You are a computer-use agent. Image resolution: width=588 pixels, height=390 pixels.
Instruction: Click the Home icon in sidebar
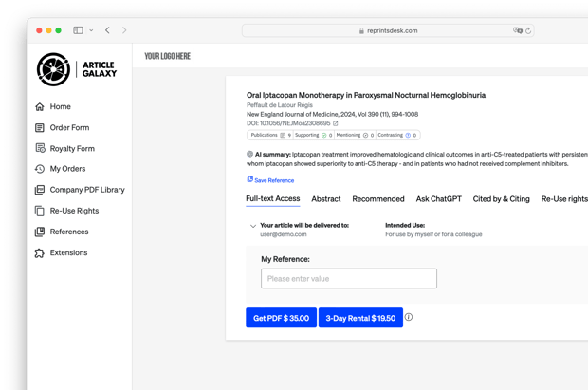point(40,107)
